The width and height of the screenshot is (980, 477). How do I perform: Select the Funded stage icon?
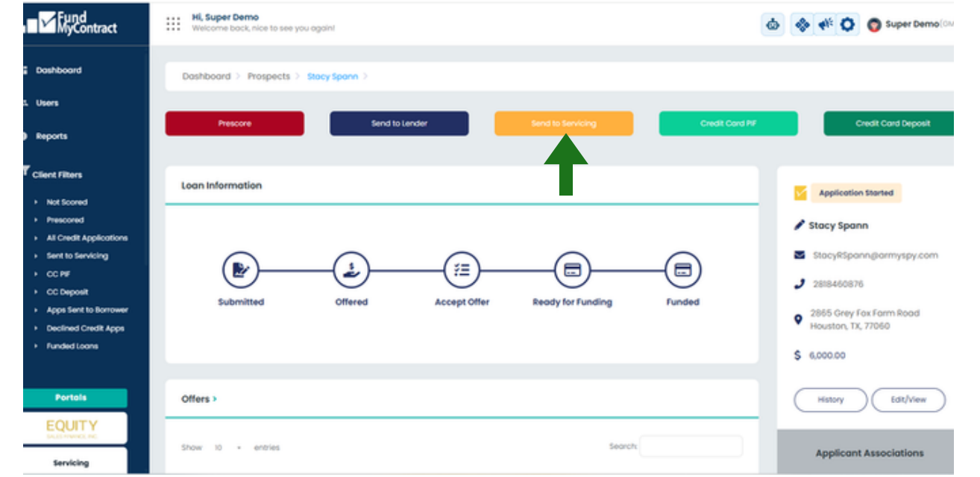[x=682, y=270]
